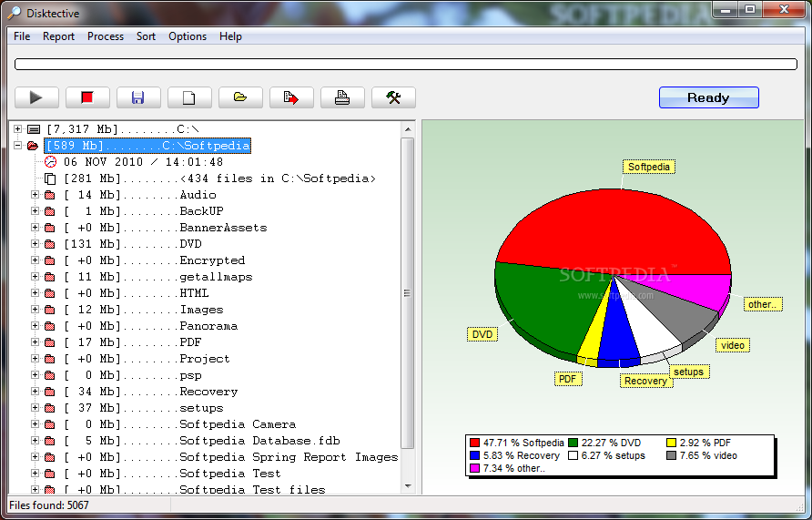
Task: Expand the BannerAssets folder node
Action: click(x=35, y=228)
